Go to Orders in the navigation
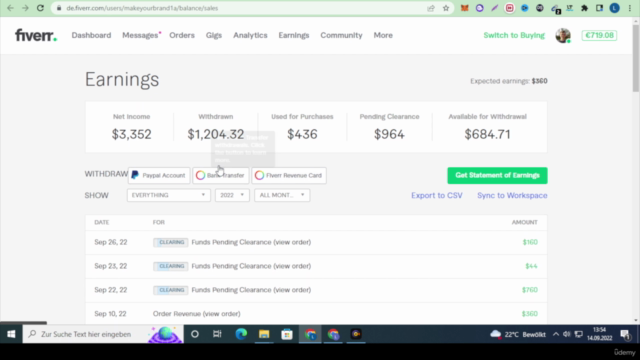 click(x=182, y=35)
